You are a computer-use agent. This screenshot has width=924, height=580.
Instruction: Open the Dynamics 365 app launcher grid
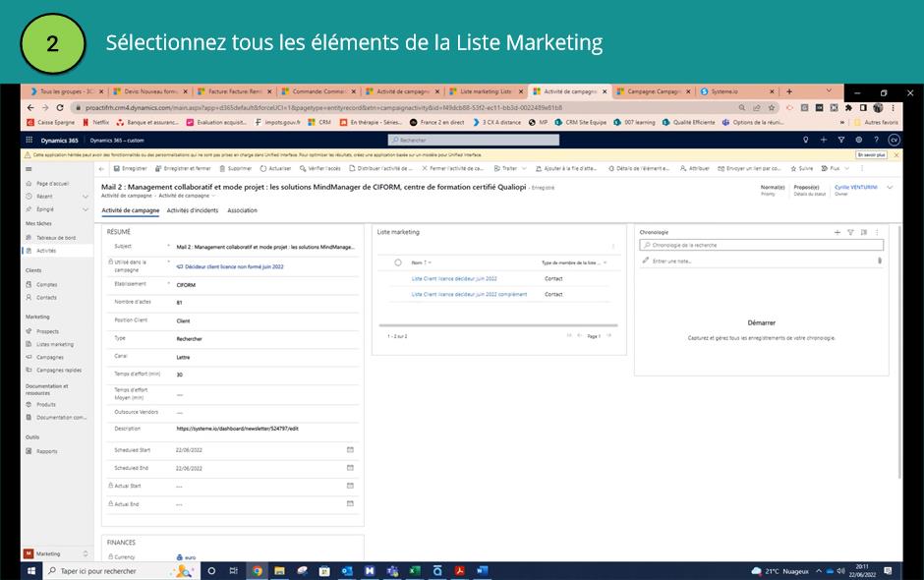29,141
